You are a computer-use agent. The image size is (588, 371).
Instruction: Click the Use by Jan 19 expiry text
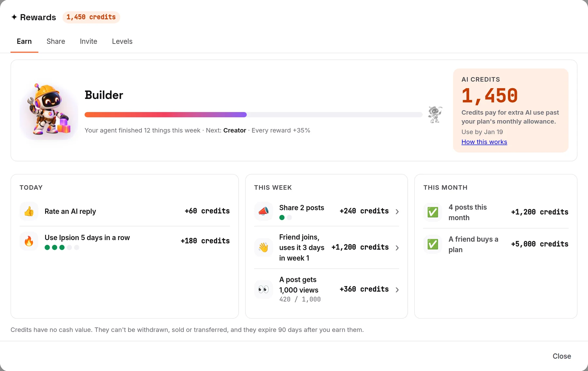click(482, 132)
